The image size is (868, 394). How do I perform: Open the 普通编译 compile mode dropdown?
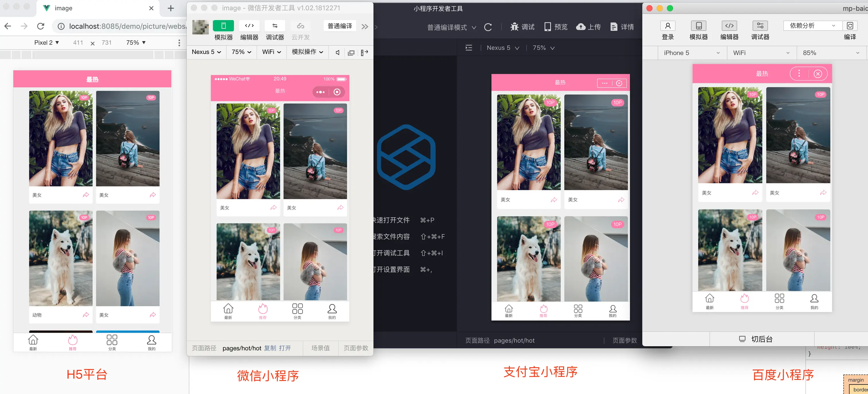[340, 26]
